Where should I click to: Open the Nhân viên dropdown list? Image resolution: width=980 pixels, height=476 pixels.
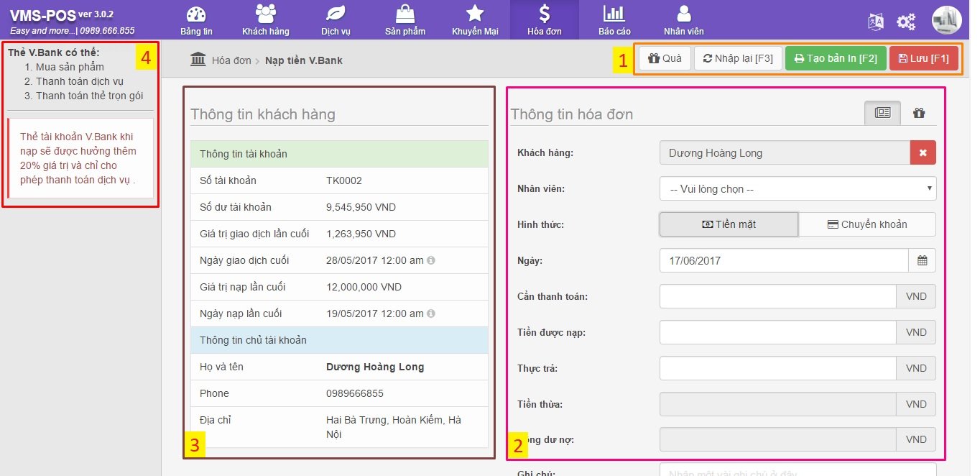pos(798,189)
